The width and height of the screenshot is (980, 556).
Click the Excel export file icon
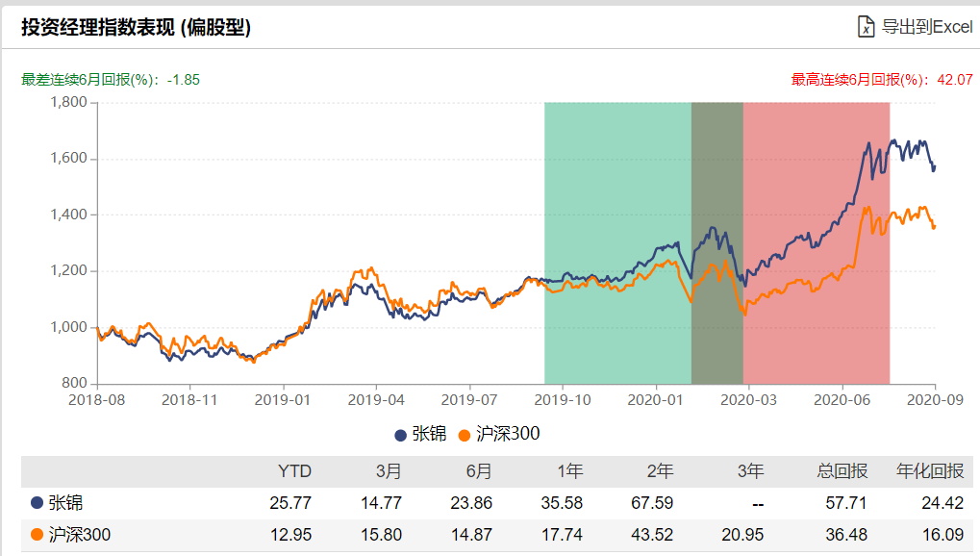866,27
